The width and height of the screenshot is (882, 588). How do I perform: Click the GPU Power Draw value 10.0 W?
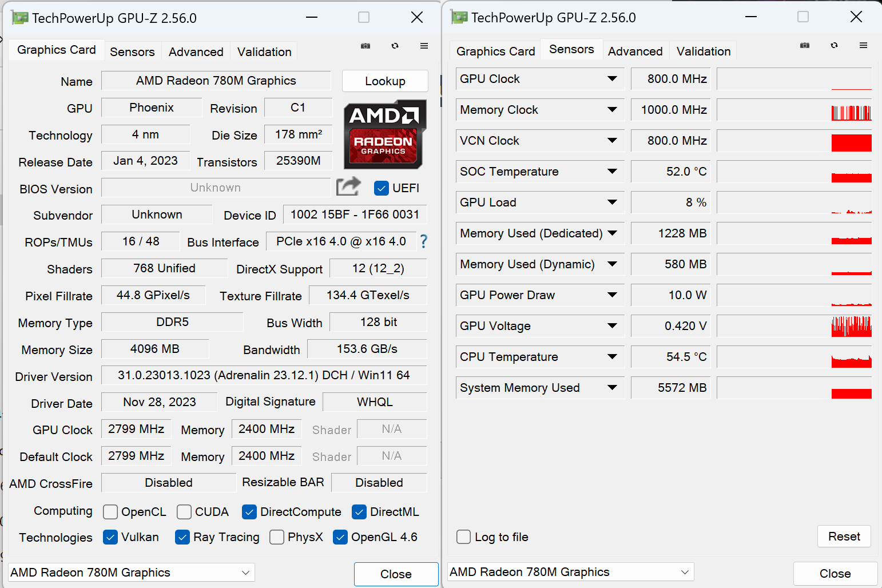click(670, 295)
